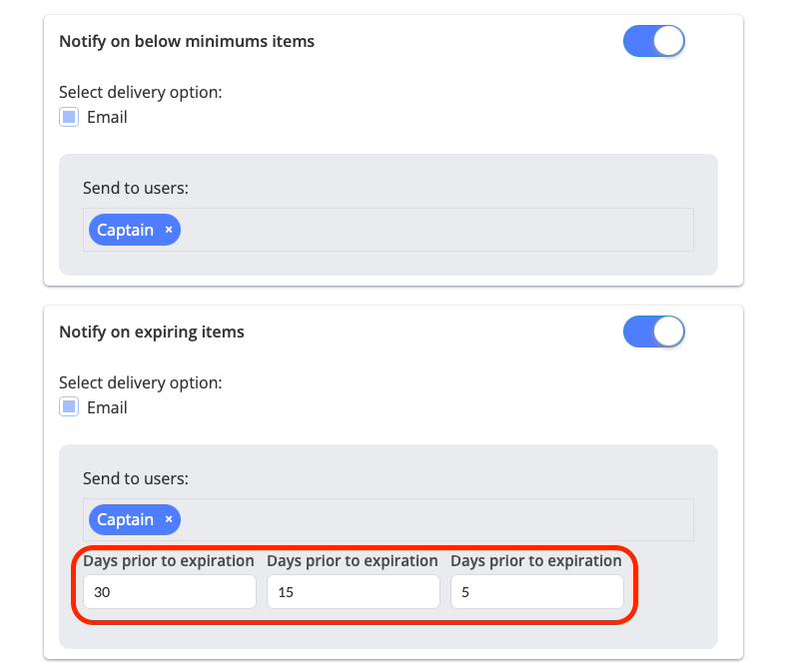
Task: Click 'Select delivery option:' under below minimums
Action: point(140,92)
